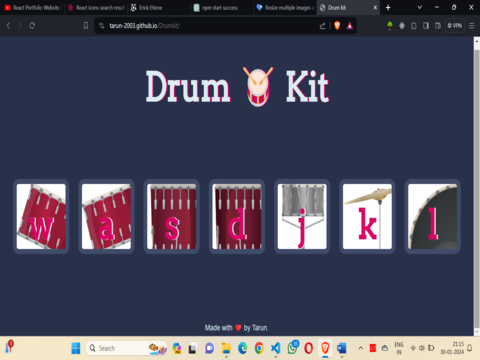The image size is (480, 360).
Task: Open the battery status icon
Action: click(431, 348)
